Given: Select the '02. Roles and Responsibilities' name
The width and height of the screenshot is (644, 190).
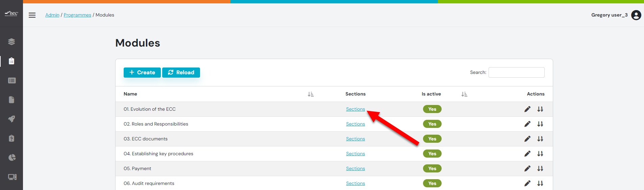Looking at the screenshot, I should (x=156, y=124).
